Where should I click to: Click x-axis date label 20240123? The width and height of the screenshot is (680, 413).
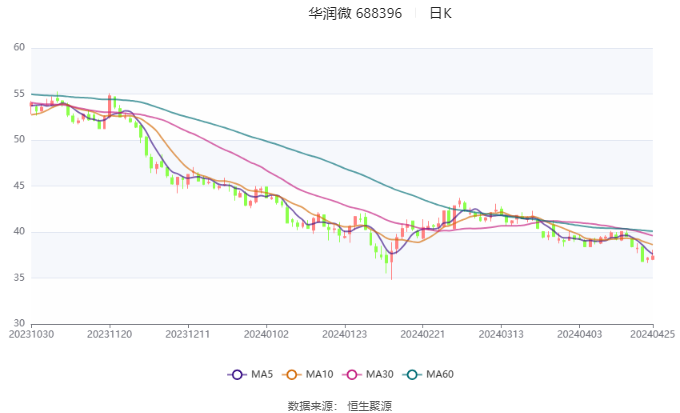(x=344, y=334)
